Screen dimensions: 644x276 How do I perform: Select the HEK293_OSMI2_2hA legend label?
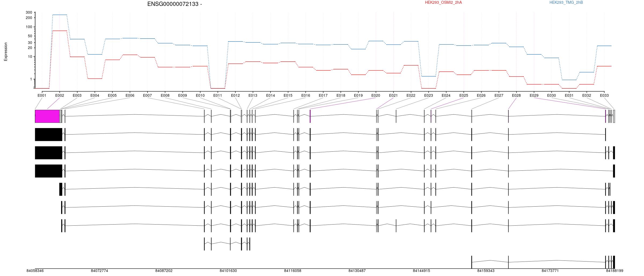(x=443, y=2)
